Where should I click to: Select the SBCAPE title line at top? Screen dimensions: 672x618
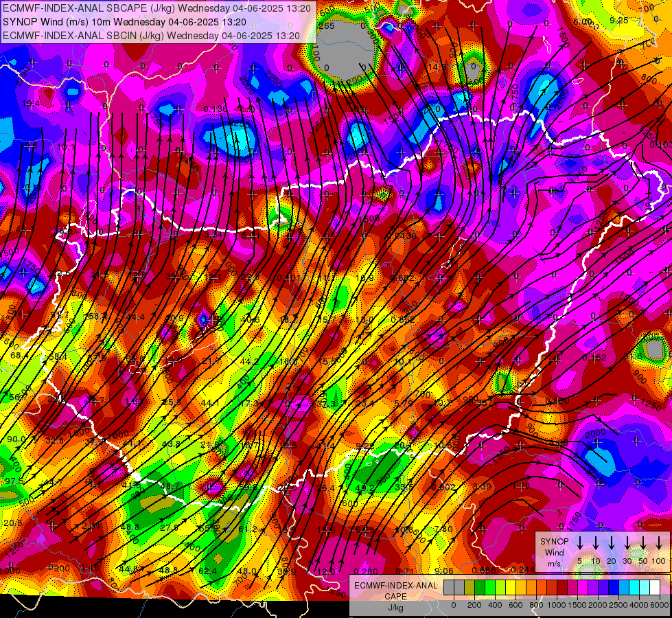click(x=157, y=8)
